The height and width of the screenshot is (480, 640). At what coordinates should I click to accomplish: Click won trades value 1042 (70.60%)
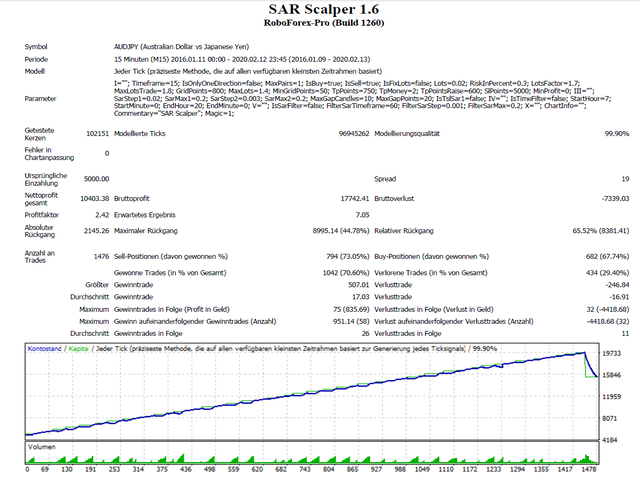click(346, 273)
